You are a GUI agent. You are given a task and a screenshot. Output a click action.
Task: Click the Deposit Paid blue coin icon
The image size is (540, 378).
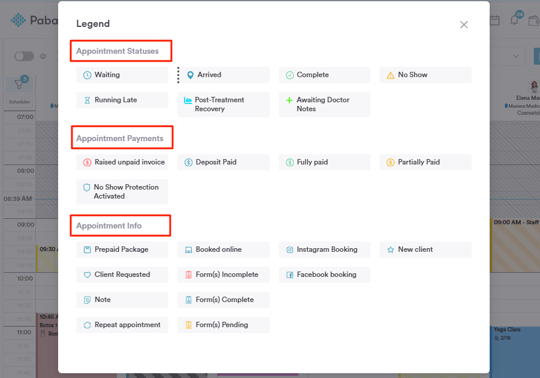coord(188,162)
